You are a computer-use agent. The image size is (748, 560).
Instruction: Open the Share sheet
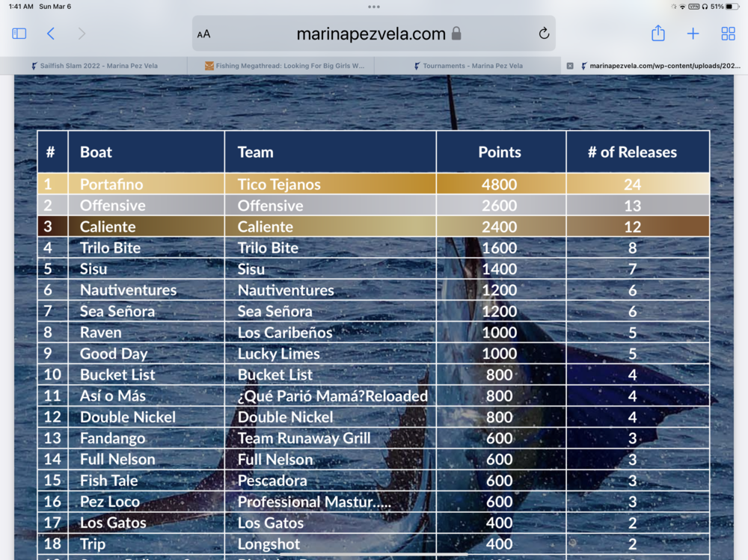(x=657, y=34)
